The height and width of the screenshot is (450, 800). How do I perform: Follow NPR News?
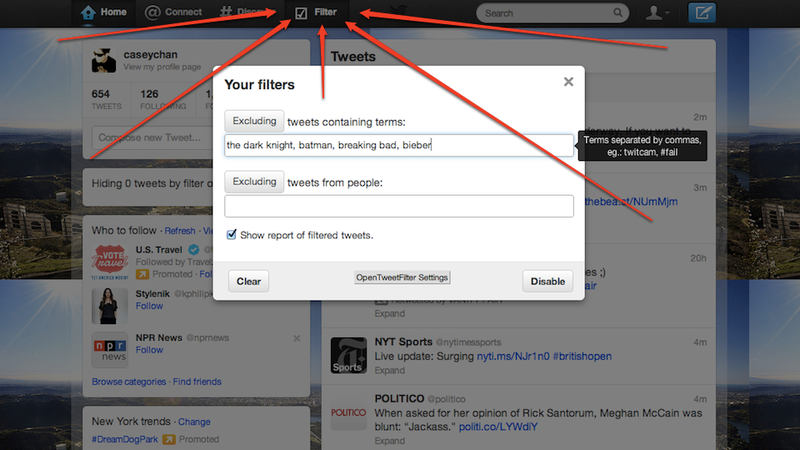[x=149, y=349]
